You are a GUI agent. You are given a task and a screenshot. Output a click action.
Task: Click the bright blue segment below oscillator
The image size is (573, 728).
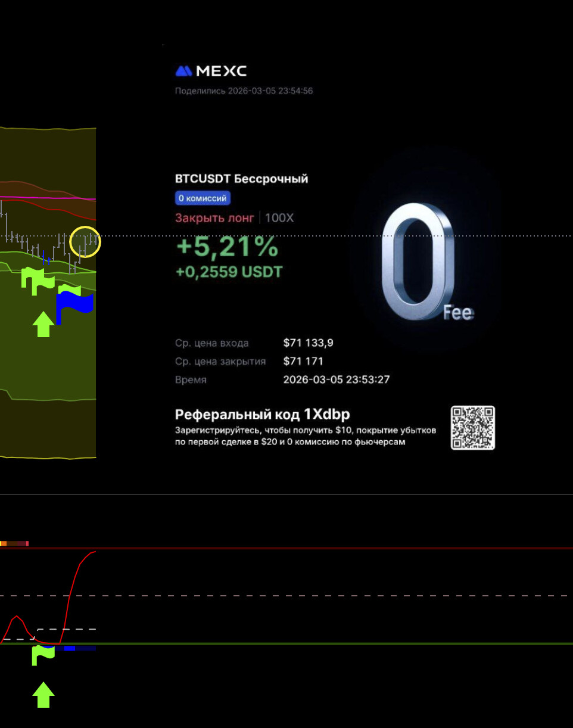69,648
